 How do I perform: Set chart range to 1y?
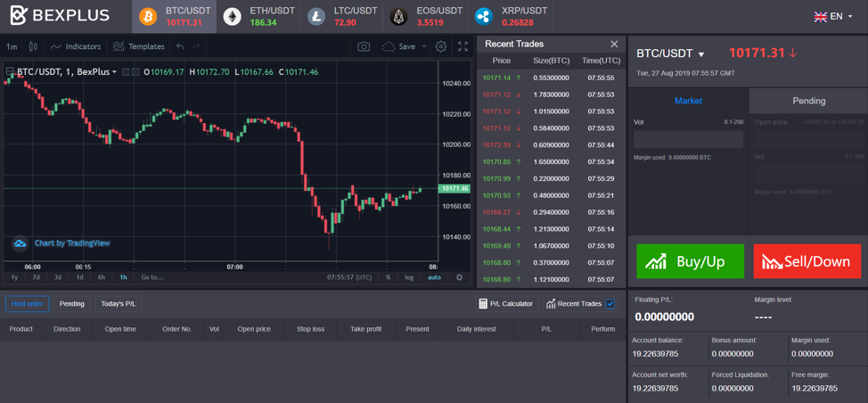point(14,277)
